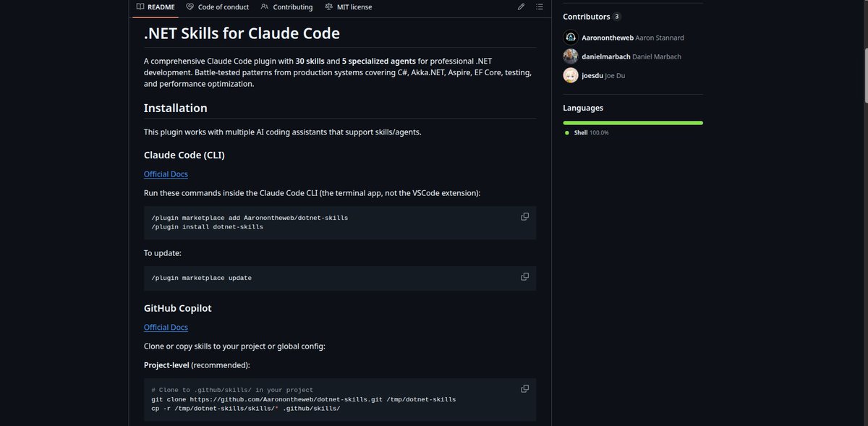The image size is (868, 426).
Task: Click the contributors count badge 3
Action: pyautogui.click(x=617, y=17)
